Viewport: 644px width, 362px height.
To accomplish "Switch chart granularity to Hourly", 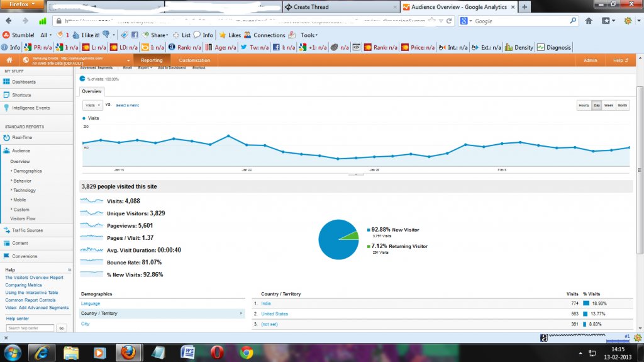I will point(584,105).
